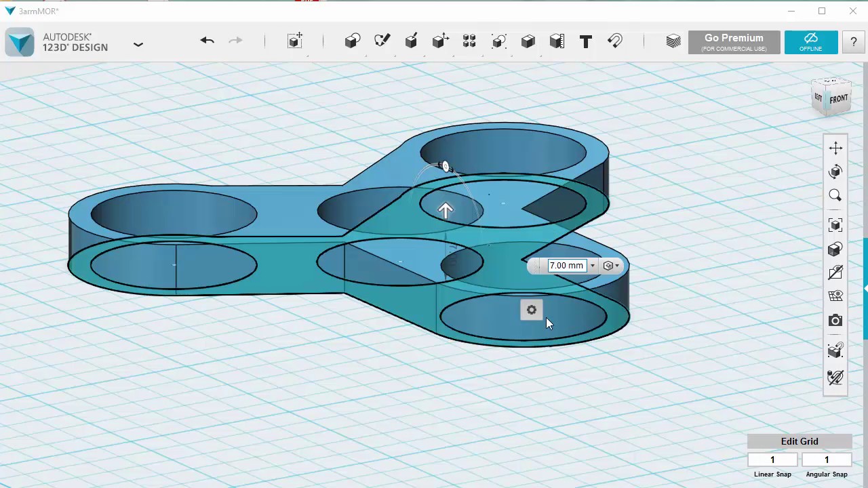The height and width of the screenshot is (488, 868).
Task: Redo the undone action
Action: click(x=235, y=41)
